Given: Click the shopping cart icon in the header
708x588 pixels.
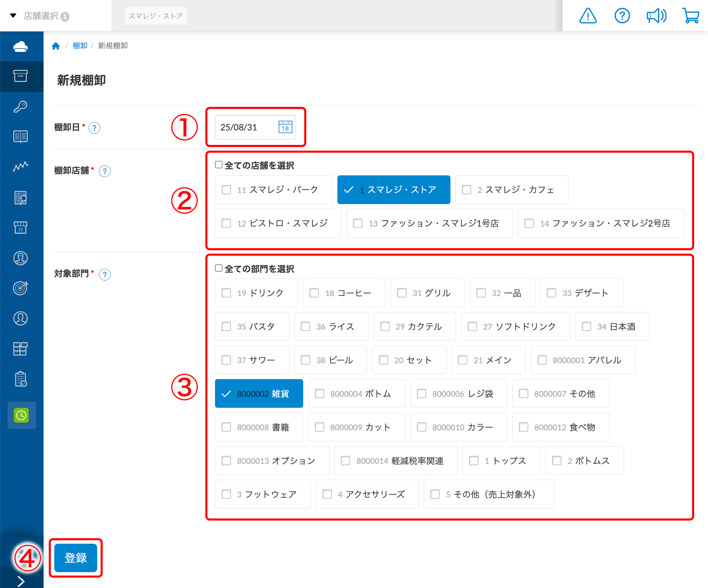Looking at the screenshot, I should 691,16.
